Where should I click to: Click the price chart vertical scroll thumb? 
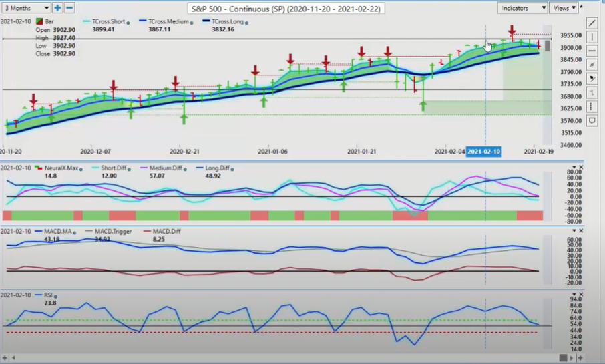pyautogui.click(x=547, y=46)
